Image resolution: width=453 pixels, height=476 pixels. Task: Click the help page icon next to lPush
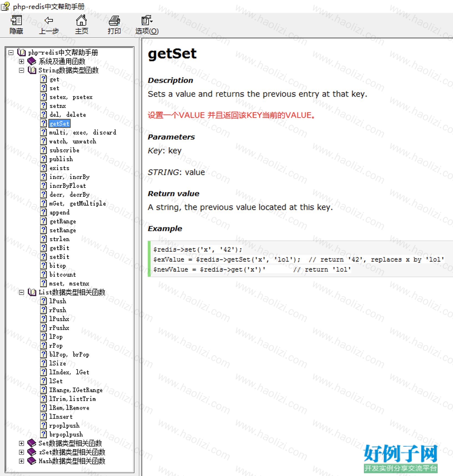44,301
